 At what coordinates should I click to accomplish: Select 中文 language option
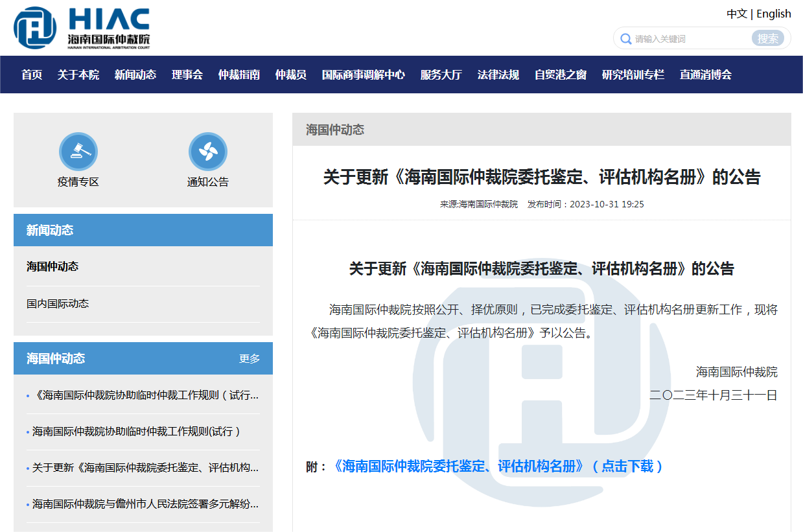736,14
